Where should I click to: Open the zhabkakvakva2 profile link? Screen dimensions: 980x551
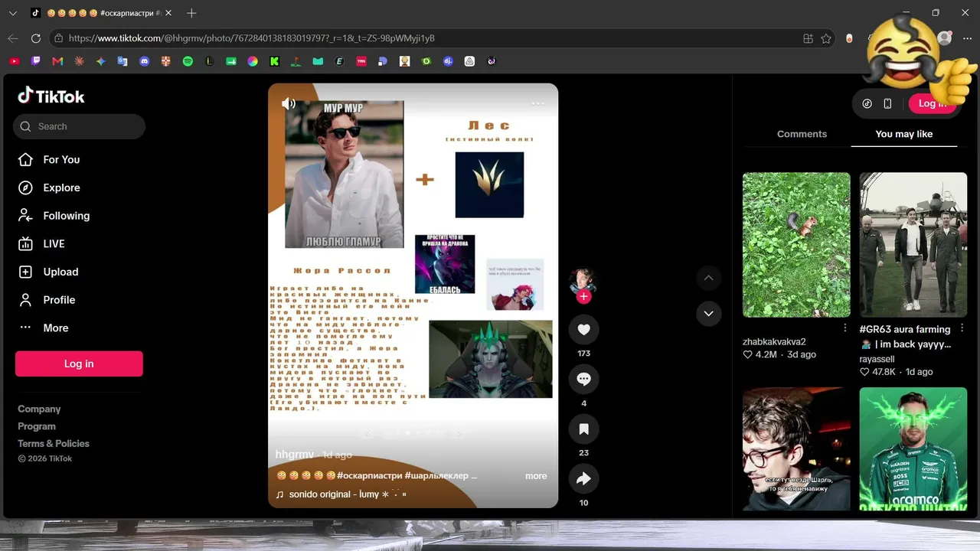pos(774,342)
